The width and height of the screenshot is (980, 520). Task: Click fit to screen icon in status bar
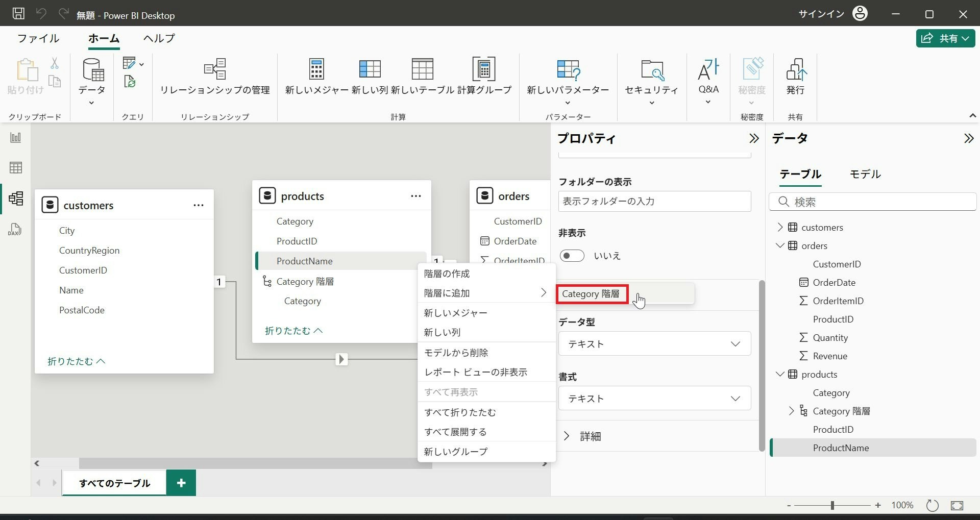[x=957, y=505]
